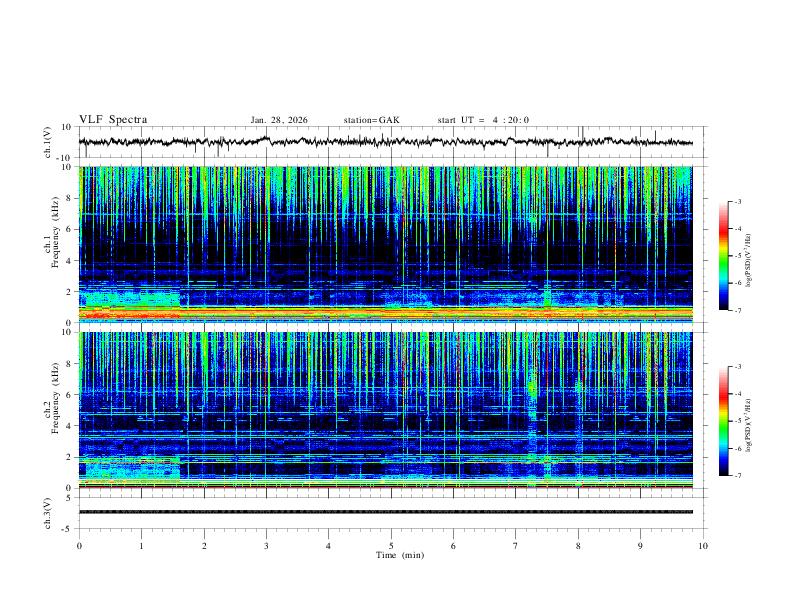This screenshot has height=612, width=792.
Task: Click the ch.3 flat signal trace
Action: [x=386, y=512]
